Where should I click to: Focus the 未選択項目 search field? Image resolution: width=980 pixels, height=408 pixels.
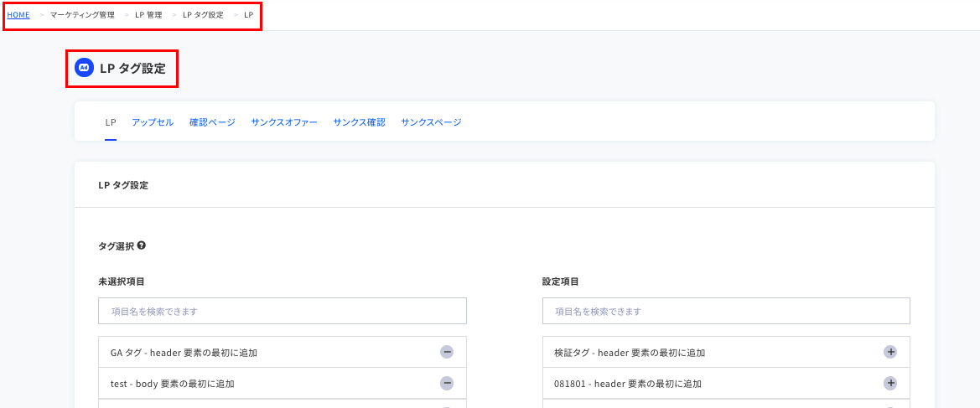[x=283, y=311]
